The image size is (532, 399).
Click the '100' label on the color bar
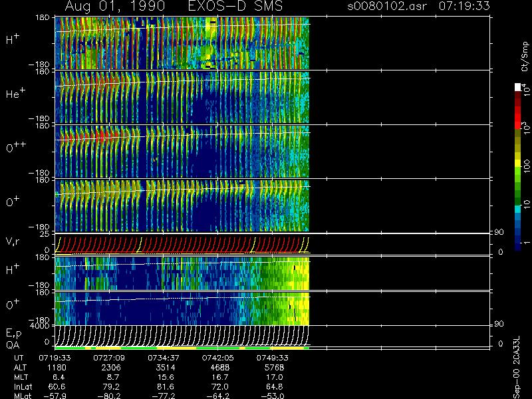tap(527, 167)
